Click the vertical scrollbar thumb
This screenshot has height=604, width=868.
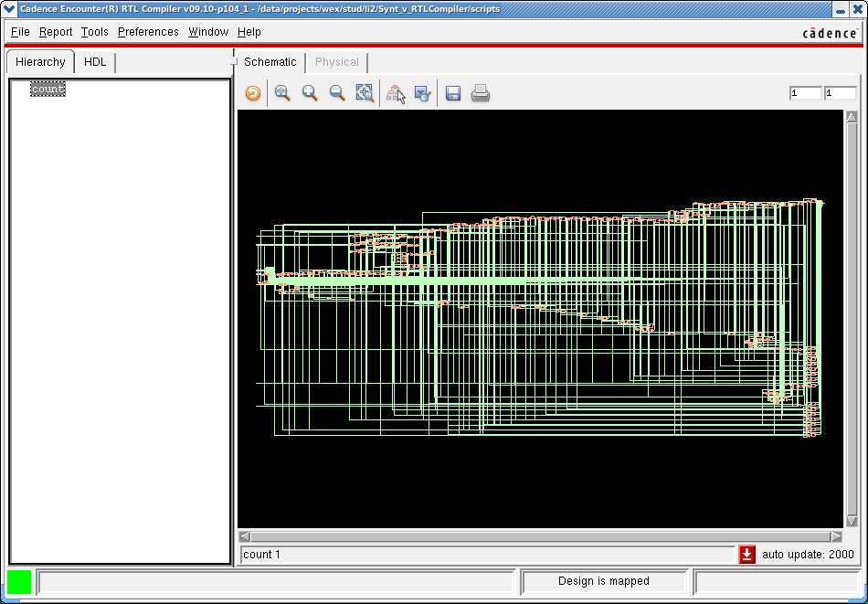click(852, 319)
